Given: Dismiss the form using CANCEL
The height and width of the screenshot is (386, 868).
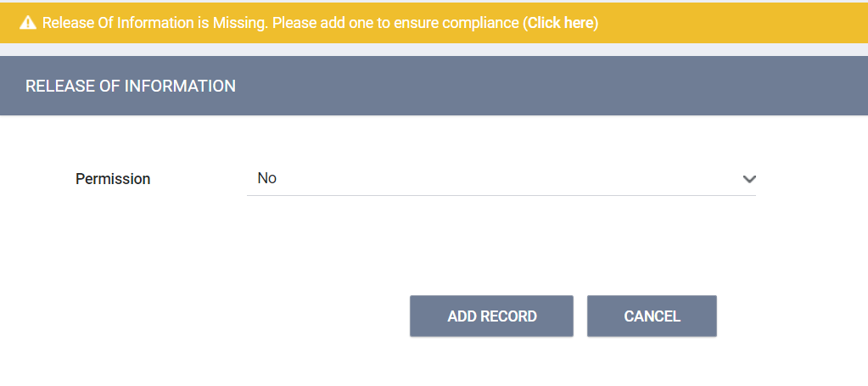Looking at the screenshot, I should tap(652, 316).
